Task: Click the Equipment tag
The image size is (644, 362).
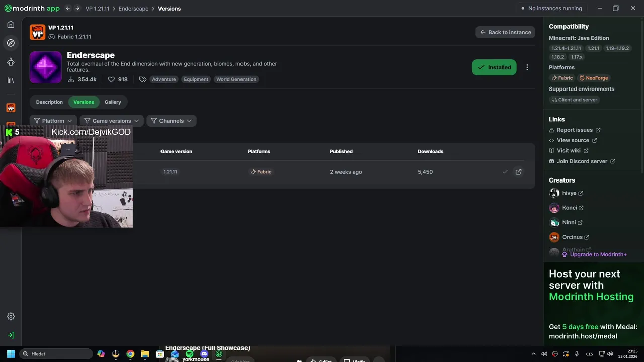Action: 196,79
